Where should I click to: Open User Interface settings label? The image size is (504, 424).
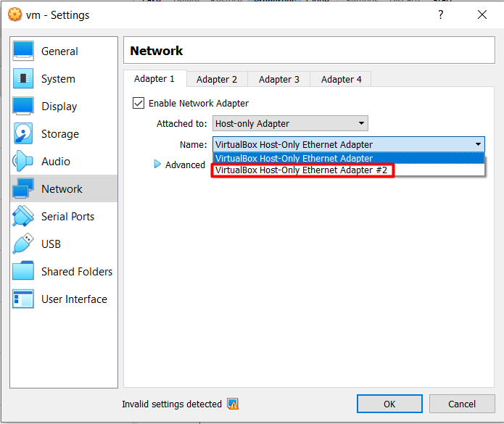[74, 299]
